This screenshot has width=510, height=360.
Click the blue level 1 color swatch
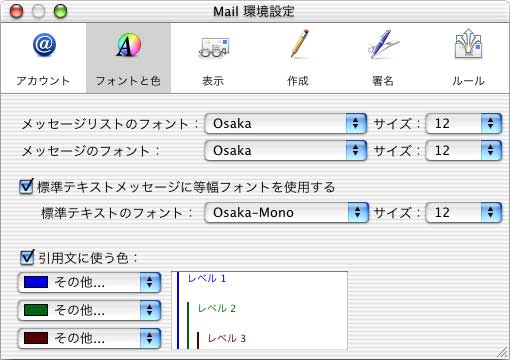[x=36, y=282]
